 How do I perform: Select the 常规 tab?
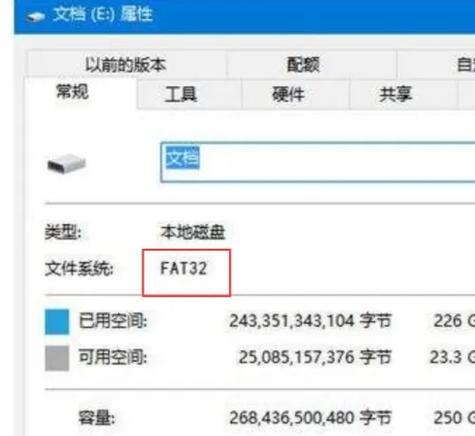(x=72, y=92)
